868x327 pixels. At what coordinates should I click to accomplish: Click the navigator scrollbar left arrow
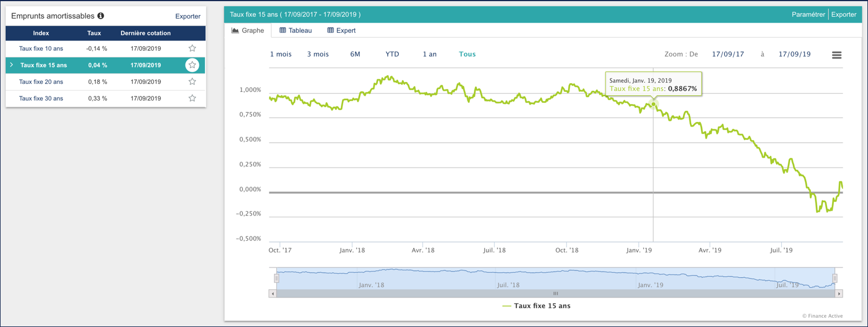point(273,293)
